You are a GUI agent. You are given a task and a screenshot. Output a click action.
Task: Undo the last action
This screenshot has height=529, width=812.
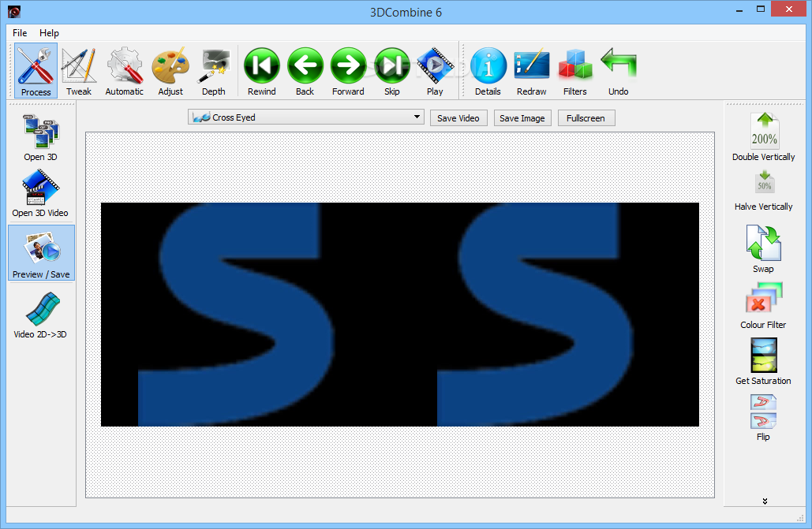pyautogui.click(x=619, y=71)
